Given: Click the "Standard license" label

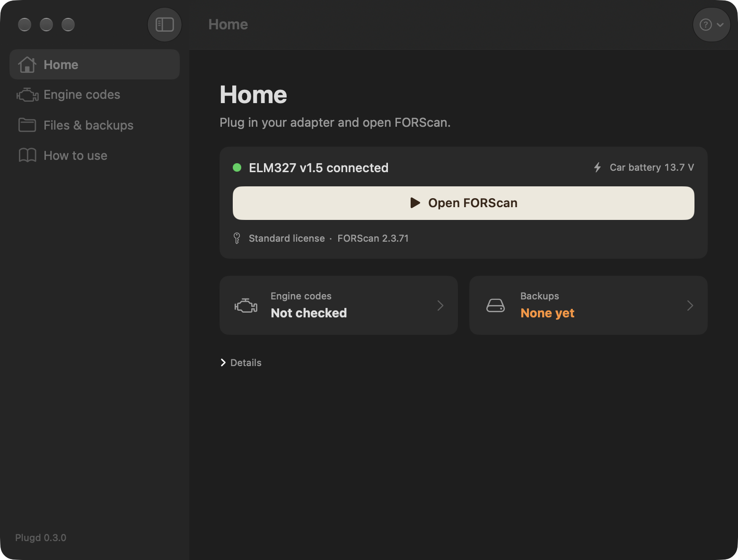Looking at the screenshot, I should click(287, 238).
